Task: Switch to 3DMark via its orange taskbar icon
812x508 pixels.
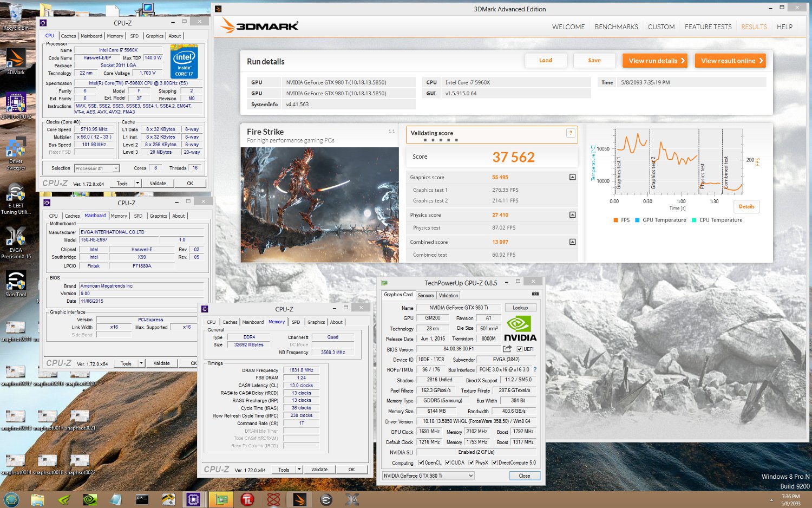Action: (299, 499)
